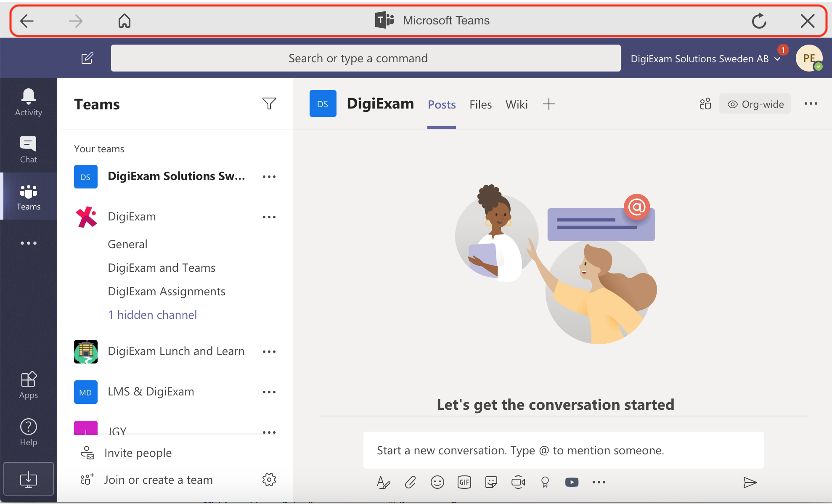Open more options for DigiExam Lunch and Learn
This screenshot has width=832, height=504.
pyautogui.click(x=269, y=352)
